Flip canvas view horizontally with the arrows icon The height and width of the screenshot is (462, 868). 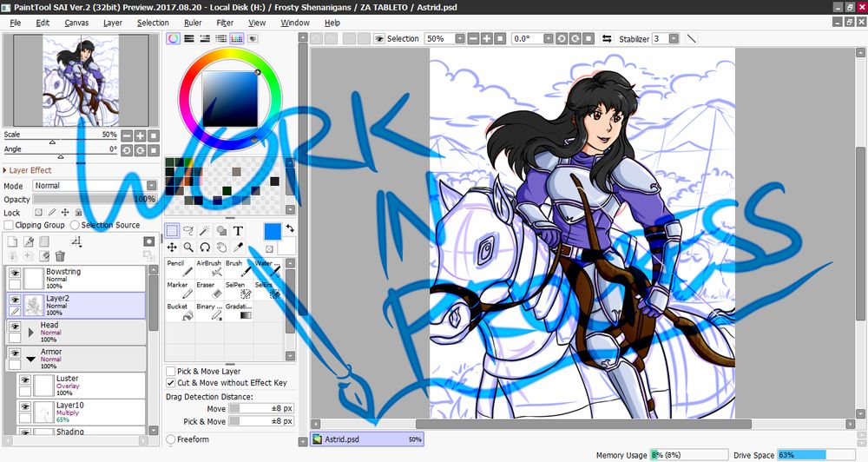pyautogui.click(x=607, y=39)
